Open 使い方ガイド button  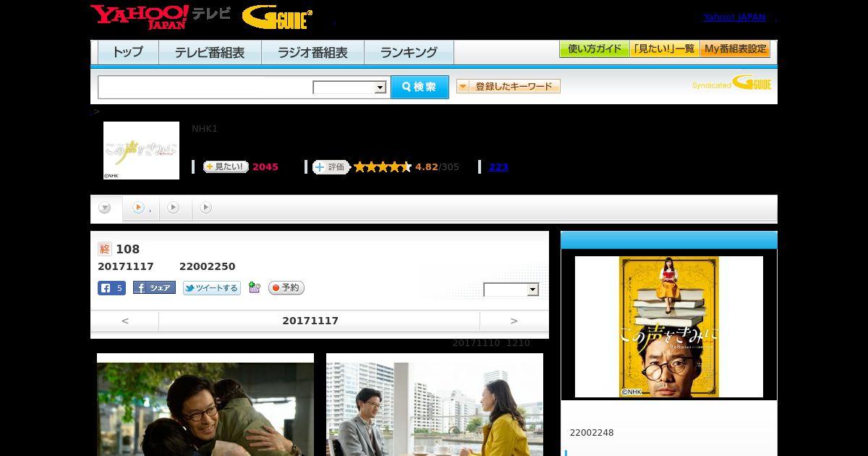pos(594,49)
